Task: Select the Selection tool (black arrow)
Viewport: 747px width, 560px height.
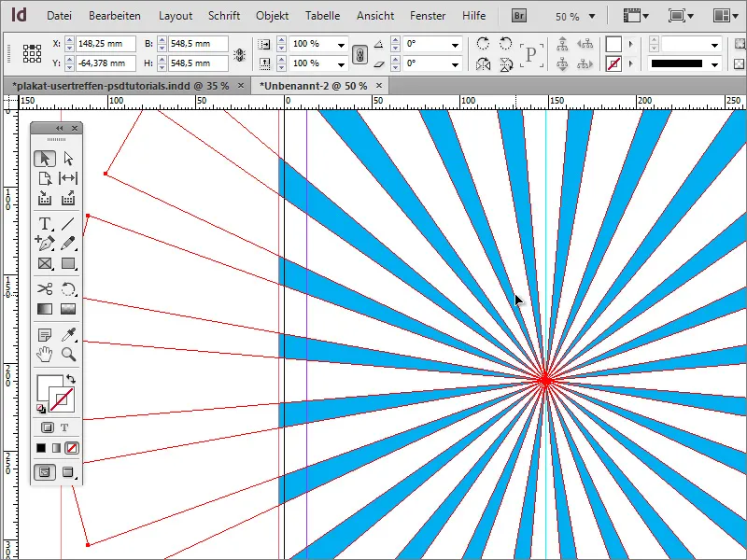Action: 45,159
